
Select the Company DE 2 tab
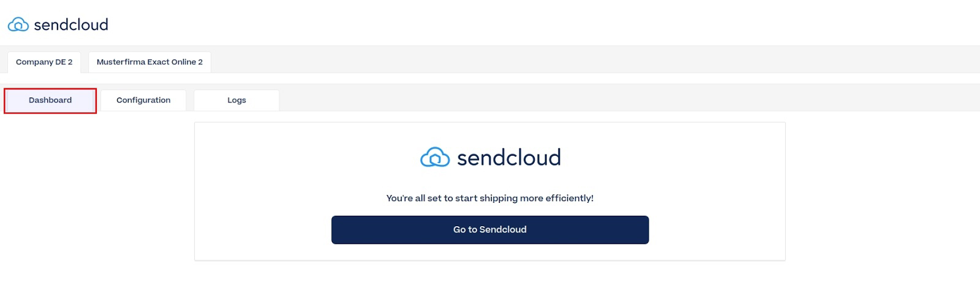pyautogui.click(x=44, y=62)
